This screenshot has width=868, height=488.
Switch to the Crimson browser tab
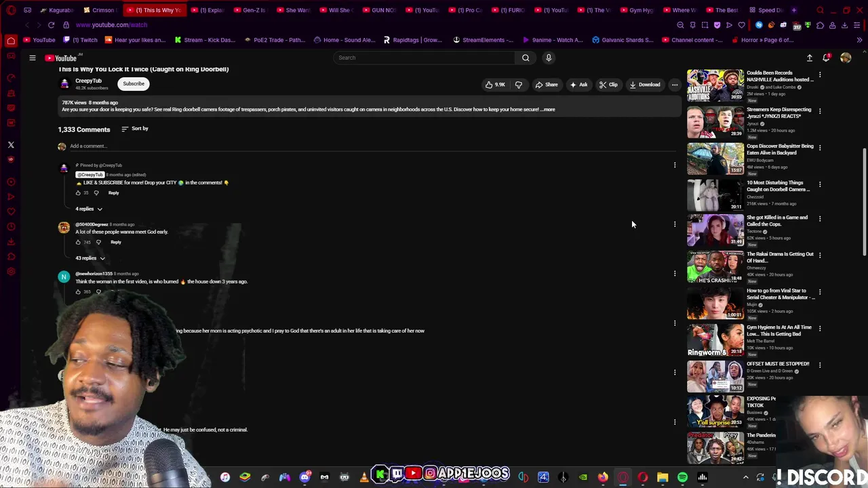[x=99, y=10]
